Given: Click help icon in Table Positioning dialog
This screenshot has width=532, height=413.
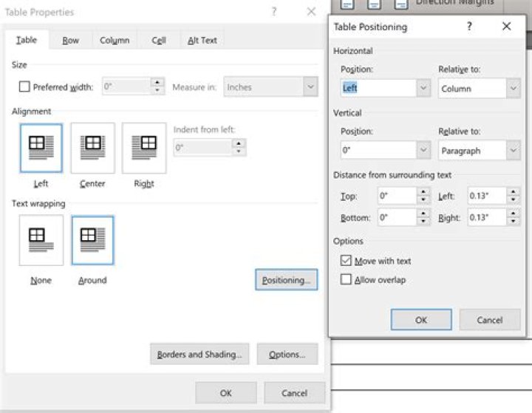Looking at the screenshot, I should 469,26.
